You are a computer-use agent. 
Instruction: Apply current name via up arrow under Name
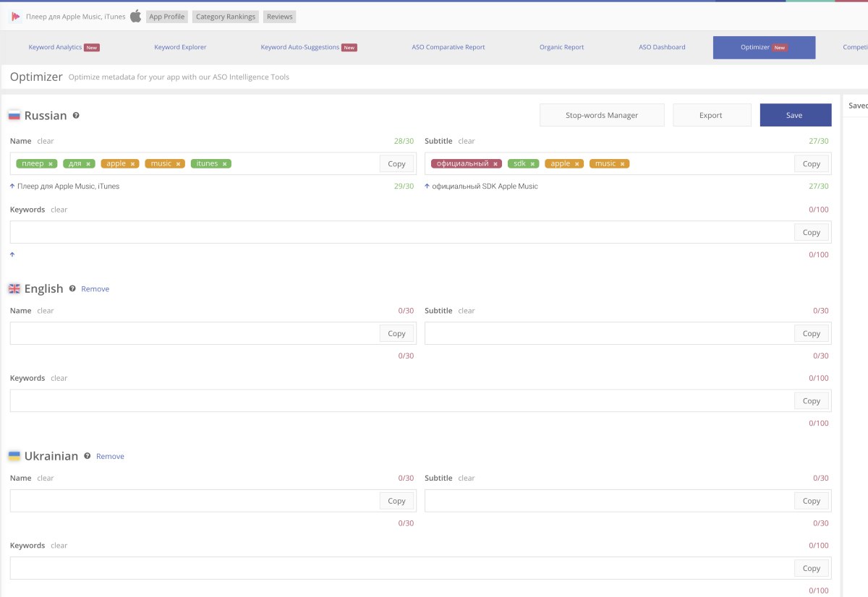12,186
